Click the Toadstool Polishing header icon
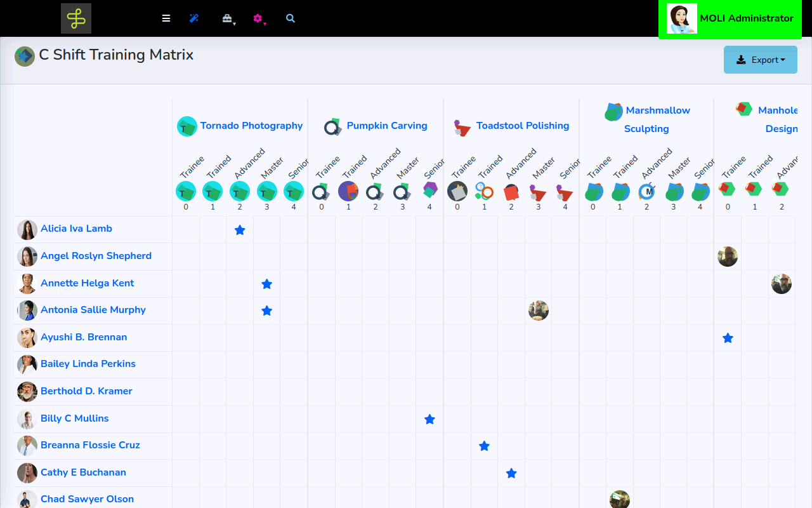Viewport: 812px width, 508px height. point(462,127)
